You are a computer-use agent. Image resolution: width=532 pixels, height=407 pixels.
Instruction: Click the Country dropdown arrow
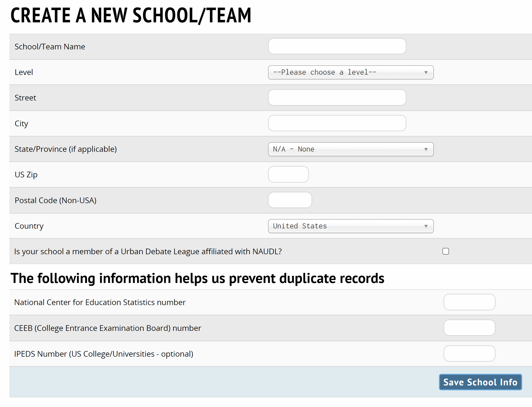[x=426, y=226]
